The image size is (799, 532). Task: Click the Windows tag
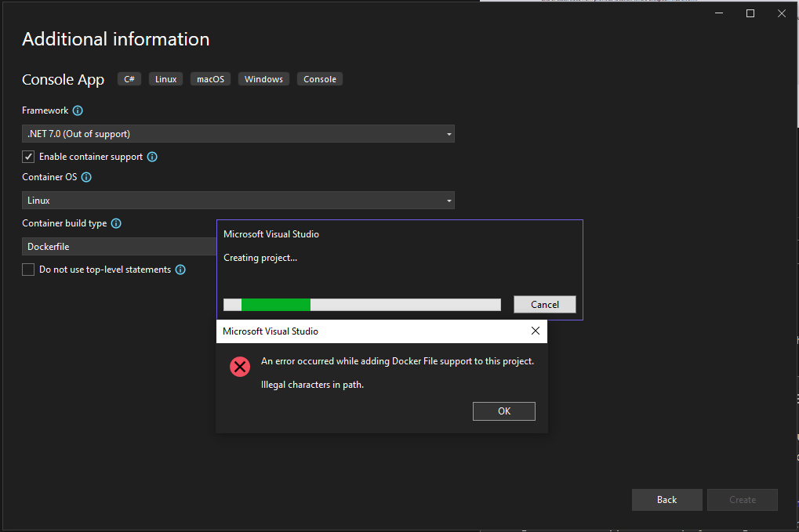[x=263, y=79]
